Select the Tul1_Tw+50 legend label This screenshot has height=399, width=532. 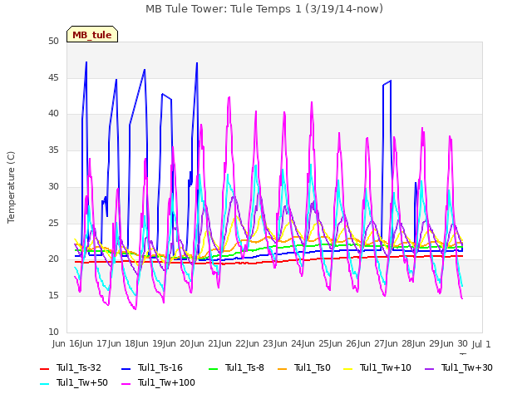(82, 382)
